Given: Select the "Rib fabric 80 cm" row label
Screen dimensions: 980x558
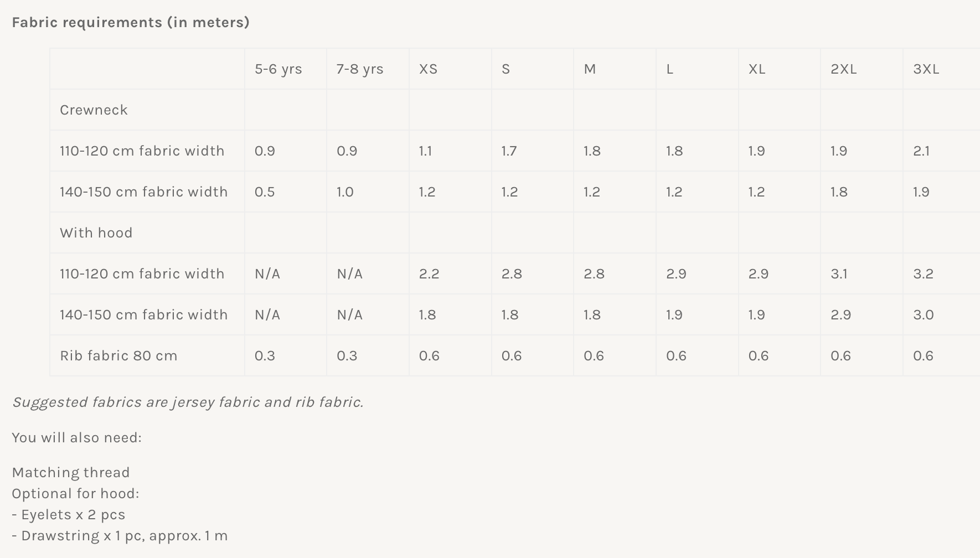Looking at the screenshot, I should pos(118,356).
